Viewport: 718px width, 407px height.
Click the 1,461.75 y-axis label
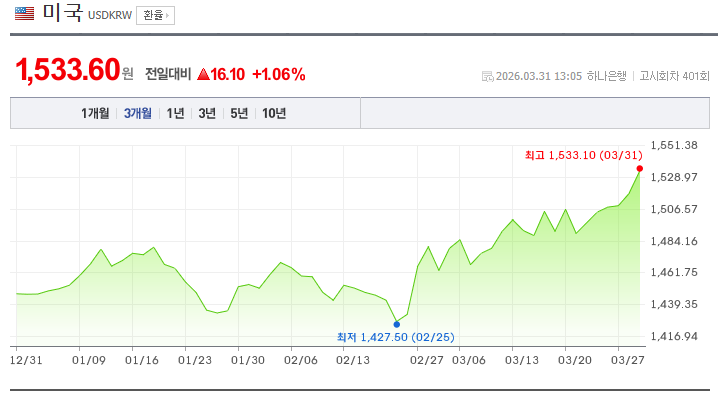(x=674, y=272)
